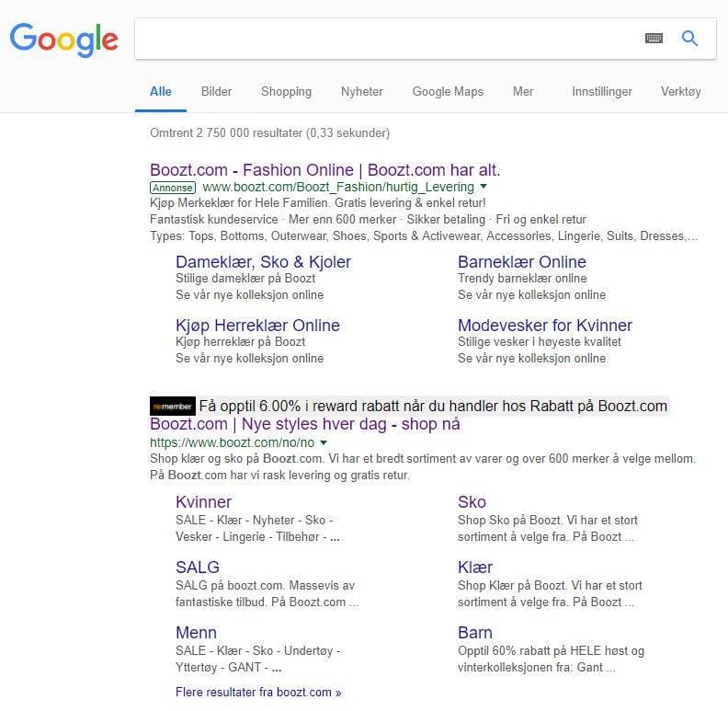Open the on-screen keyboard icon
This screenshot has height=711, width=728.
pos(654,38)
